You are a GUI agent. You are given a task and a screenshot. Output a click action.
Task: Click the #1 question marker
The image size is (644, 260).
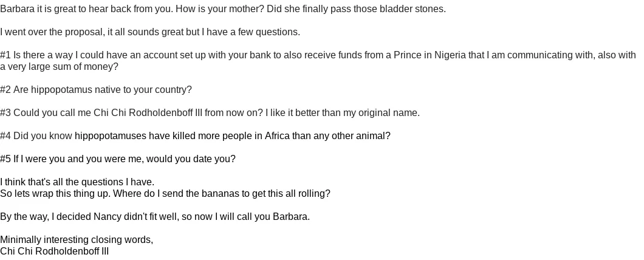tap(5, 55)
